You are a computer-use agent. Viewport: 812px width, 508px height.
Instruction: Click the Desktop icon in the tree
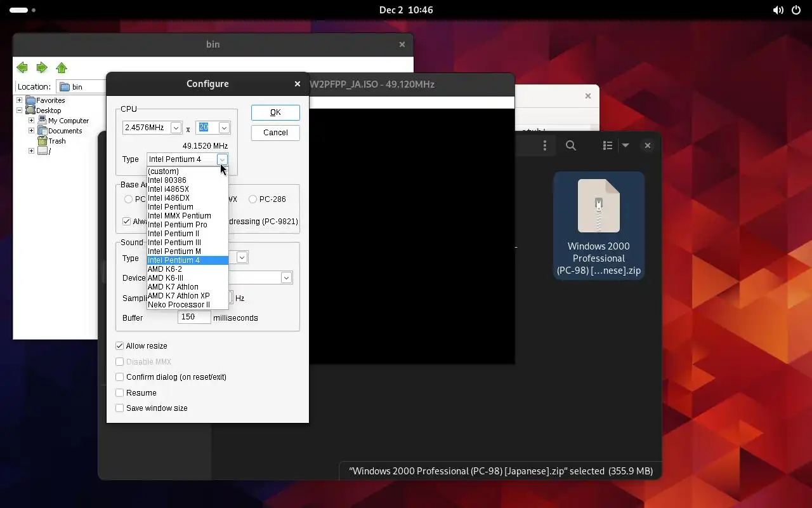30,110
